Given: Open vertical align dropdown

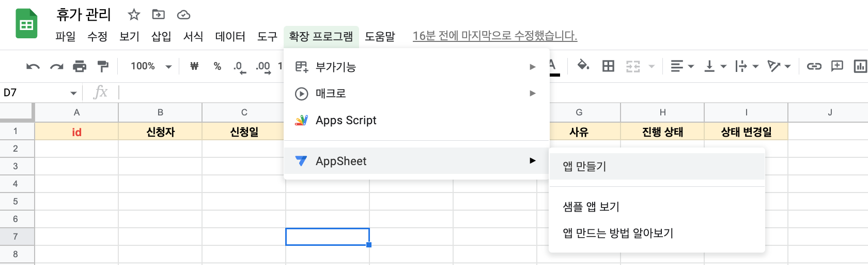Looking at the screenshot, I should coord(715,66).
